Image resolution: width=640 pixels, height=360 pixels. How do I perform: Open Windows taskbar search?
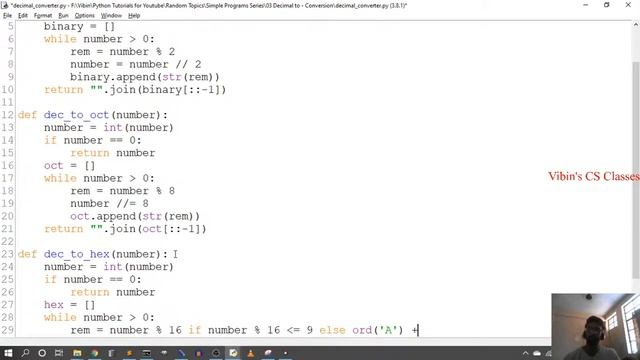[25, 353]
